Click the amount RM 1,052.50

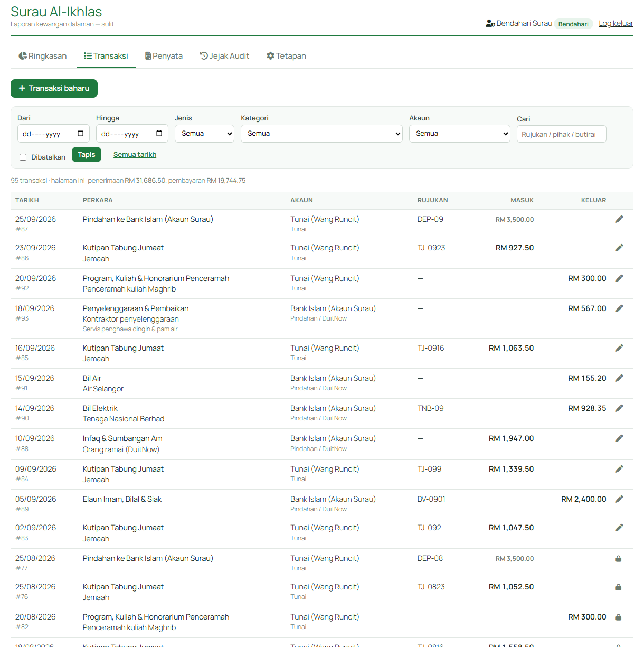pyautogui.click(x=511, y=587)
